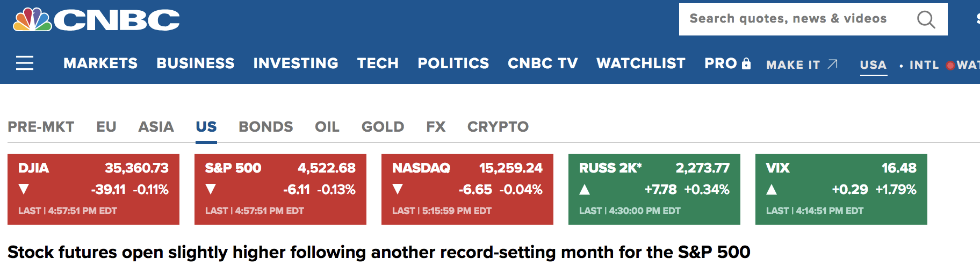The image size is (980, 272).
Task: Click the VIX up arrow indicator
Action: tap(772, 189)
